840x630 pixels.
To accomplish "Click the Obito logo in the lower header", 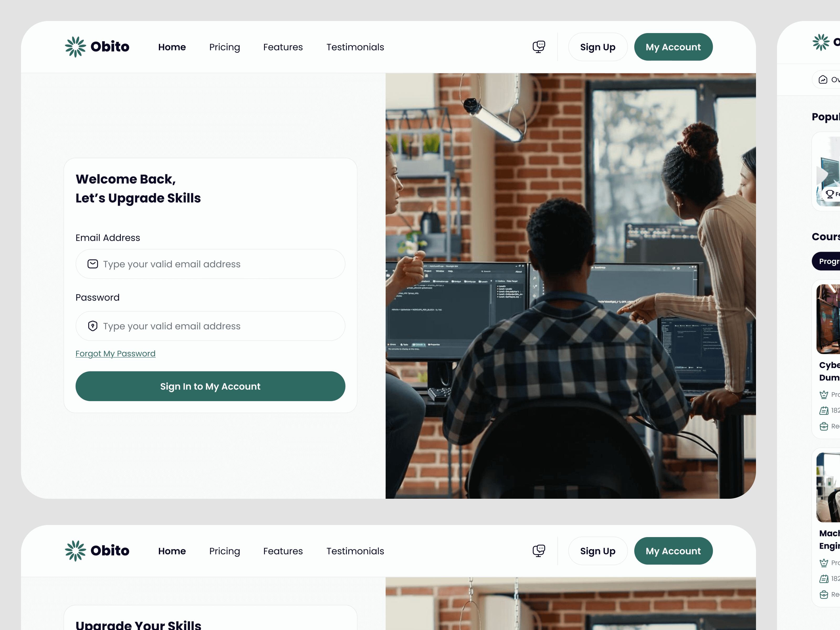I will 97,551.
